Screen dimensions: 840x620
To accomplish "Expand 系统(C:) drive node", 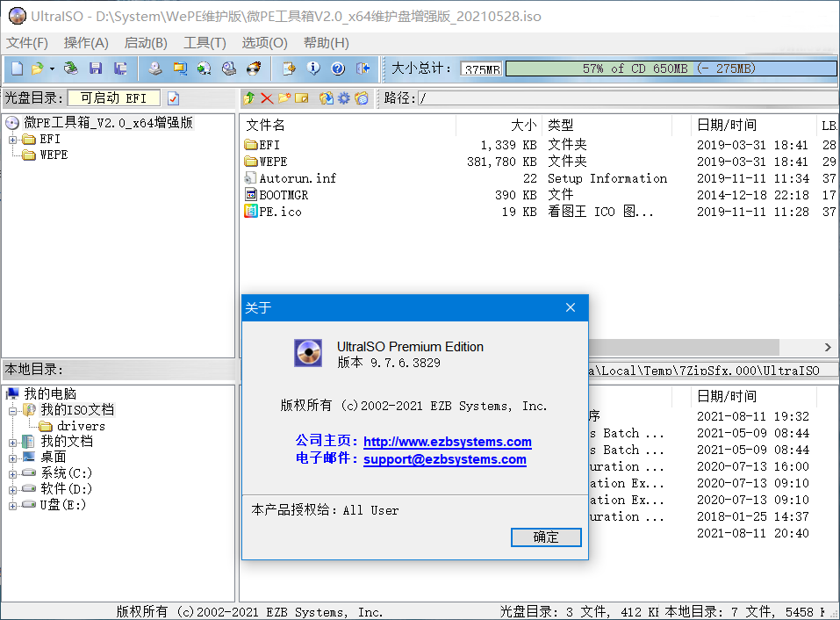I will coord(12,474).
